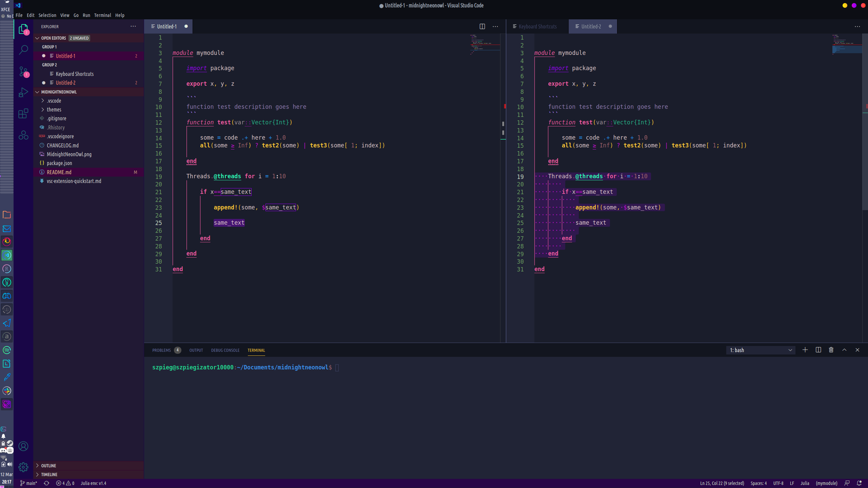Open the Firefox icon in the dock
The image size is (868, 488).
pyautogui.click(x=7, y=242)
